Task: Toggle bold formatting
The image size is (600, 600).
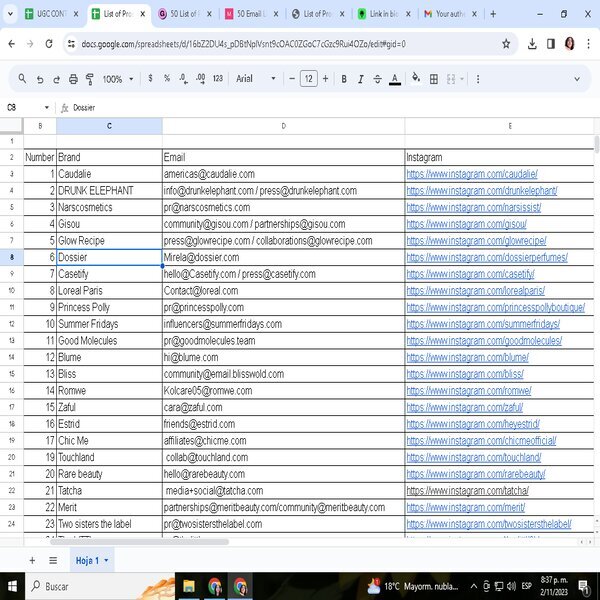Action: (x=344, y=79)
